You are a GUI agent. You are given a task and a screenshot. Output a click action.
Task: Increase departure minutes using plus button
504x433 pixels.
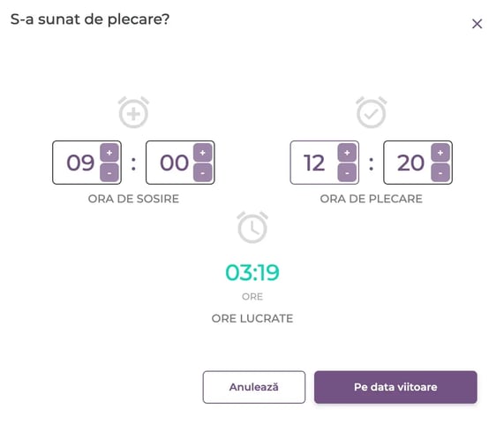(440, 153)
